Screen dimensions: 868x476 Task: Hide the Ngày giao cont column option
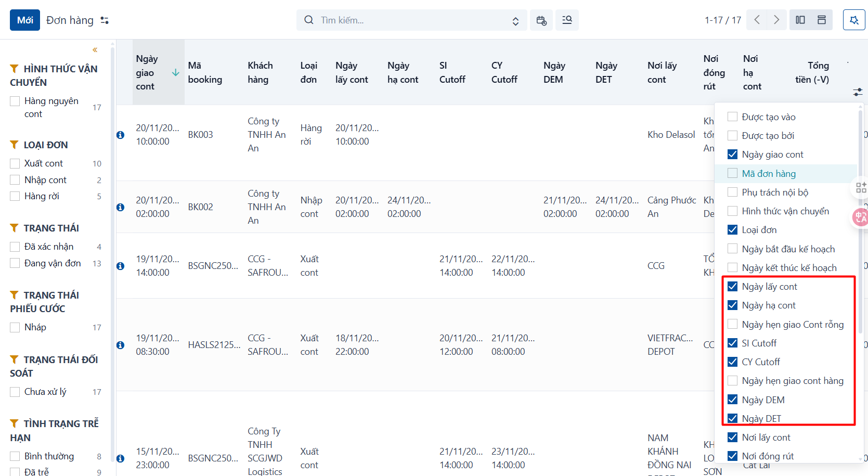(x=732, y=155)
